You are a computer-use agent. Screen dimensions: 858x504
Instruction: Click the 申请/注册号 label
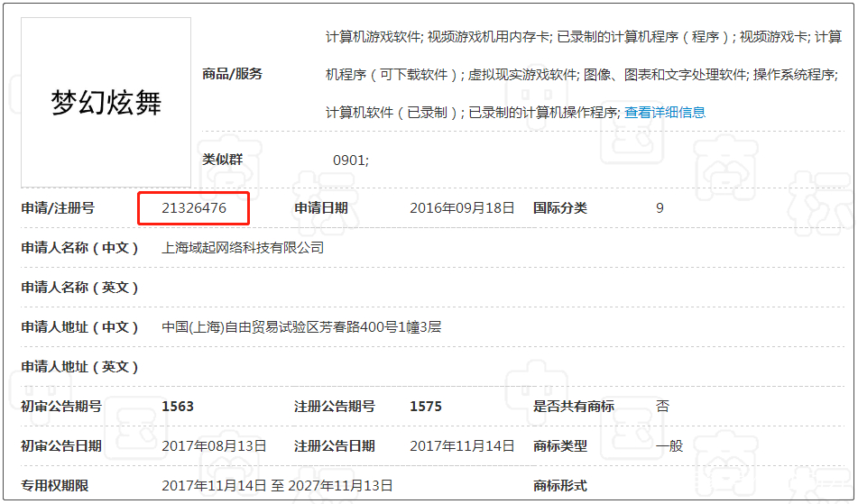[x=58, y=207]
